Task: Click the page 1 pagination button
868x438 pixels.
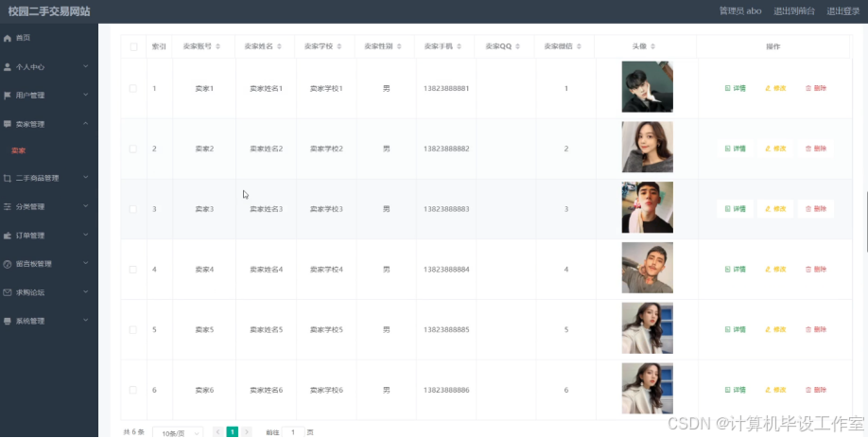Action: (x=233, y=432)
